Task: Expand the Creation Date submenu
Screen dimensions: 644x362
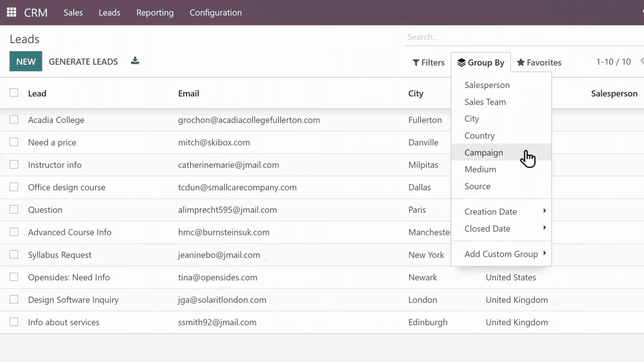Action: (491, 211)
